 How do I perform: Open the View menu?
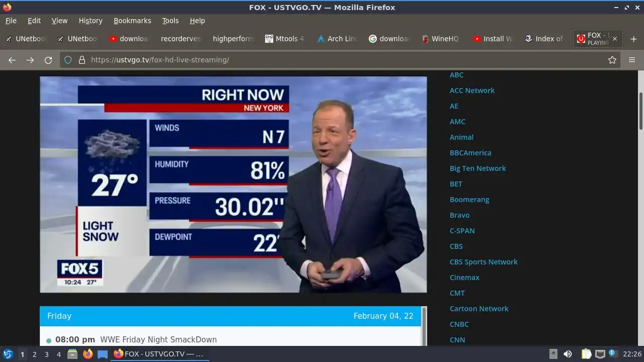[x=59, y=21]
